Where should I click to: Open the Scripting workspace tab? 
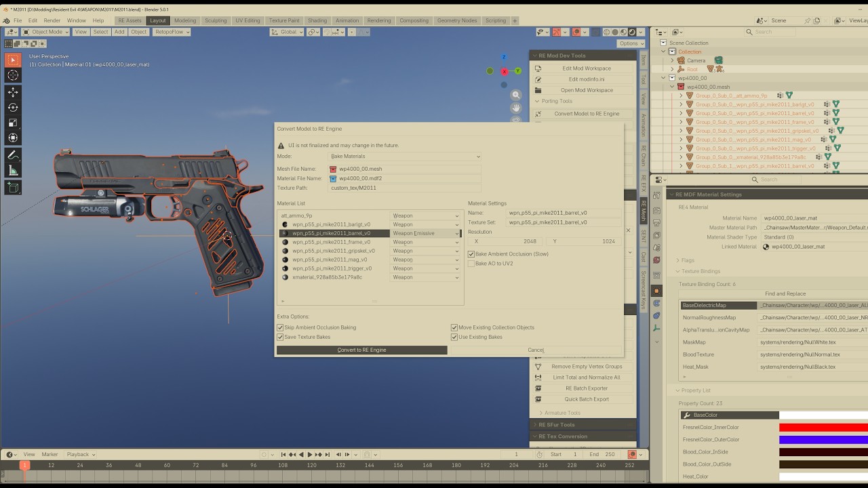click(496, 20)
